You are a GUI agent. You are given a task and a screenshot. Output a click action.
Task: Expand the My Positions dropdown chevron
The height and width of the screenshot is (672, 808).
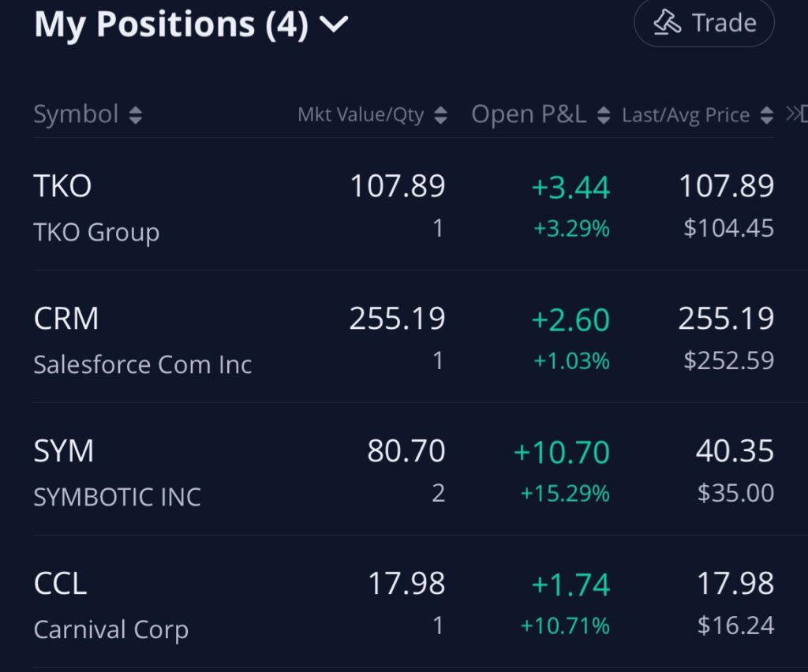pyautogui.click(x=334, y=25)
